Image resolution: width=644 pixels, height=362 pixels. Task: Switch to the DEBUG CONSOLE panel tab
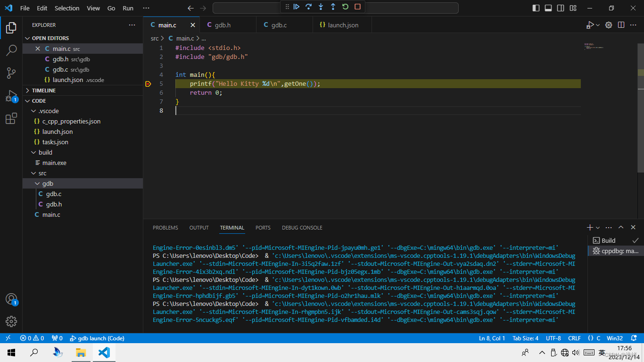coord(302,228)
